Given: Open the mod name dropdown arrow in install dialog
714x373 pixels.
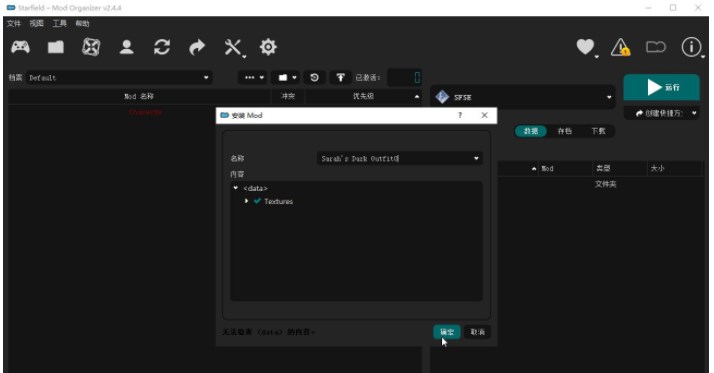Looking at the screenshot, I should click(476, 158).
